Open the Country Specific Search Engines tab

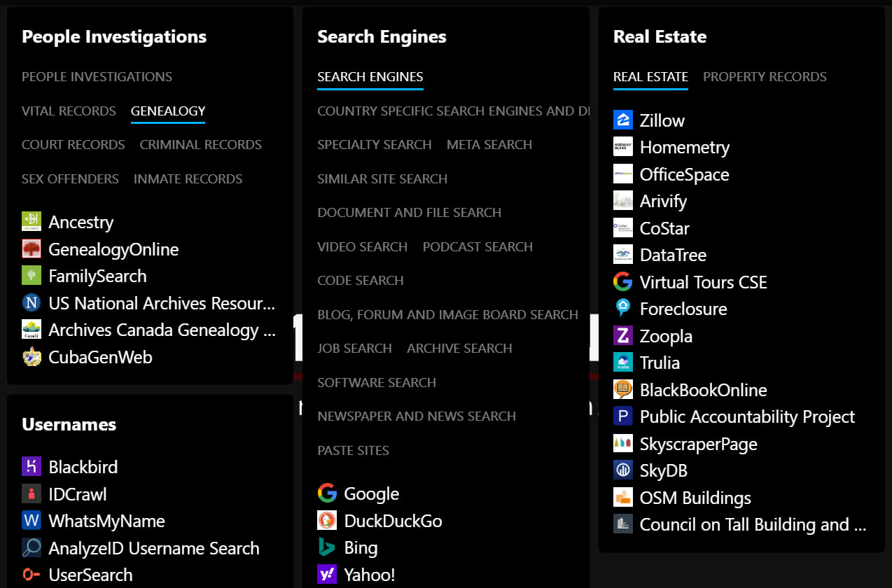coord(453,111)
